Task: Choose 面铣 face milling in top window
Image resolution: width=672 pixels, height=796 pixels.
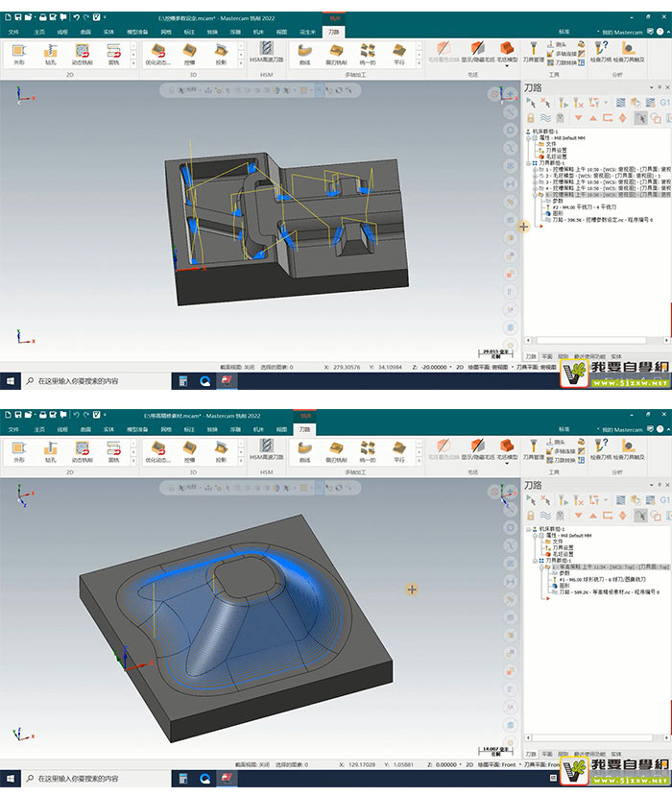Action: [113, 55]
